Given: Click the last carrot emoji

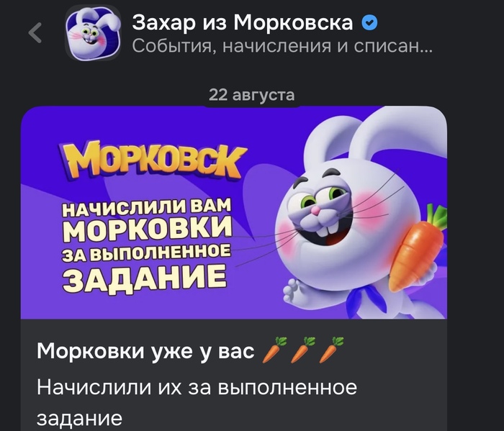Looking at the screenshot, I should [x=331, y=350].
